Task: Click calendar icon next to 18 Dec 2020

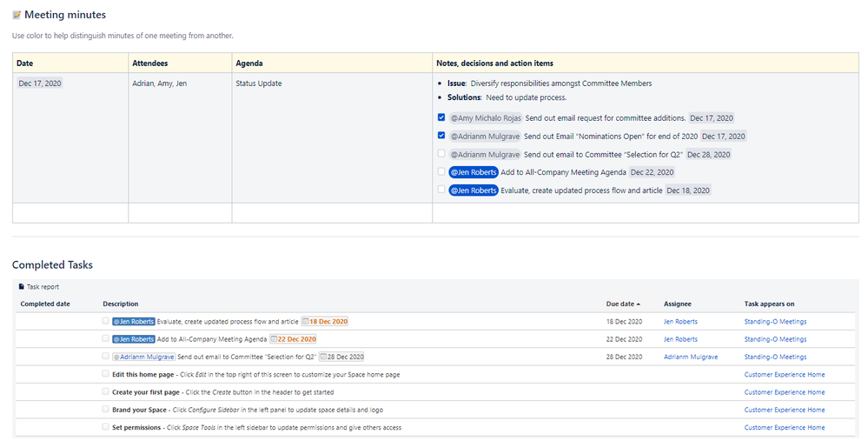Action: coord(306,322)
